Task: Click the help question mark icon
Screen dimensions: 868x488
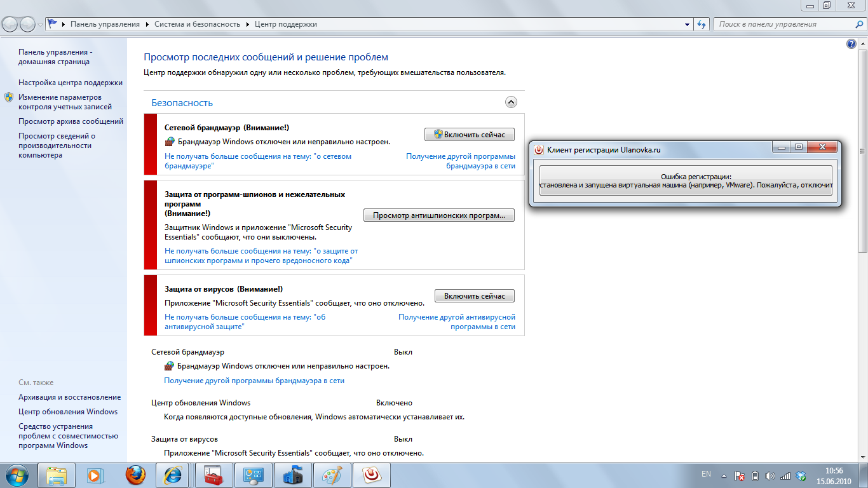Action: point(851,44)
